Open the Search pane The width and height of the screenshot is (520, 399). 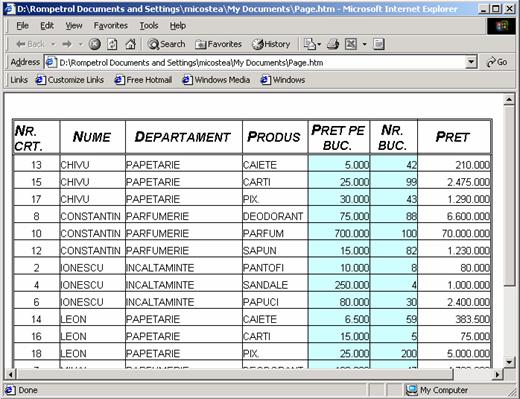click(166, 44)
